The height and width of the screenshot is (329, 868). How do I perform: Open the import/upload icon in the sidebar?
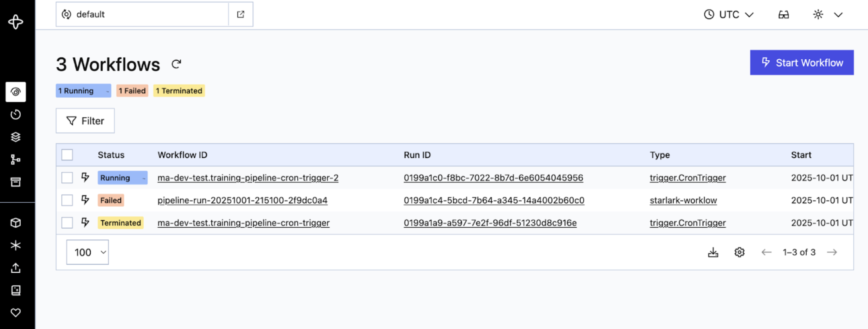click(16, 268)
